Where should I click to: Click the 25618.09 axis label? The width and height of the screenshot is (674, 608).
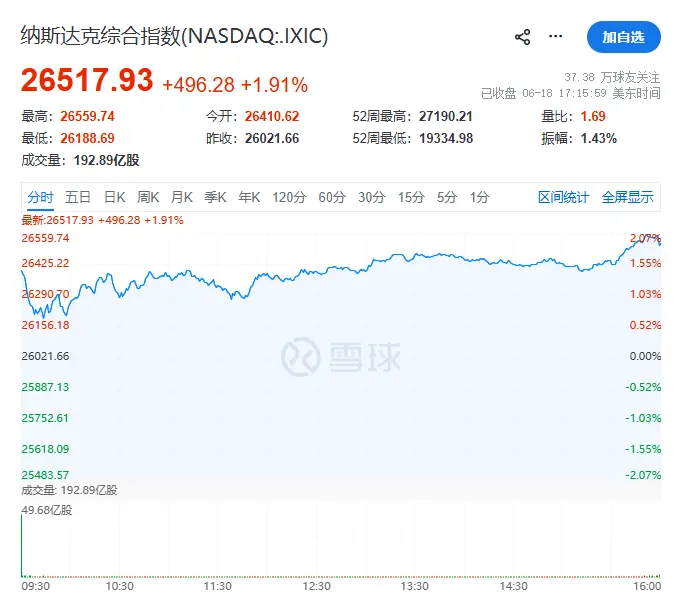click(45, 449)
